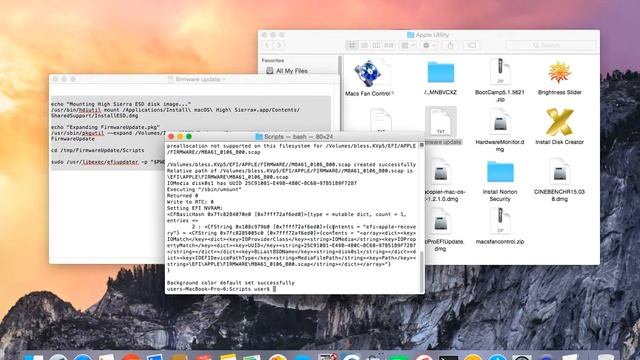This screenshot has height=360, width=640.
Task: Switch Finder to column view
Action: [x=376, y=45]
